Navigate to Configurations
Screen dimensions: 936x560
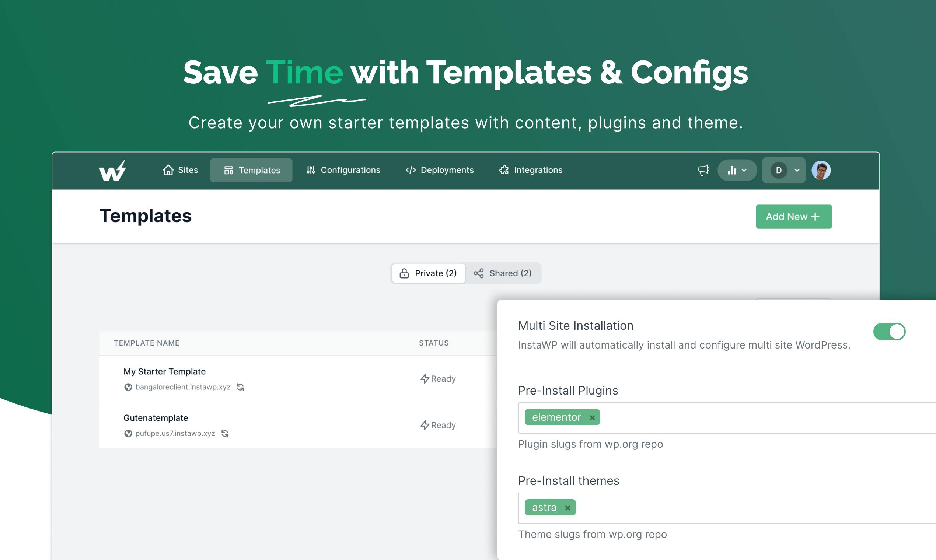[x=343, y=170]
